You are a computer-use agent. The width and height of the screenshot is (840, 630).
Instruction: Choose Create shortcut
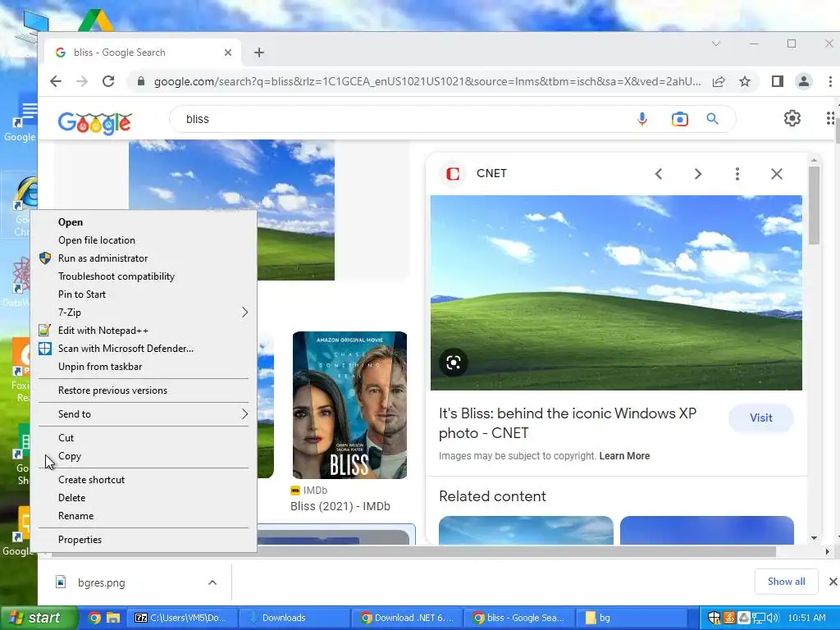pyautogui.click(x=144, y=479)
